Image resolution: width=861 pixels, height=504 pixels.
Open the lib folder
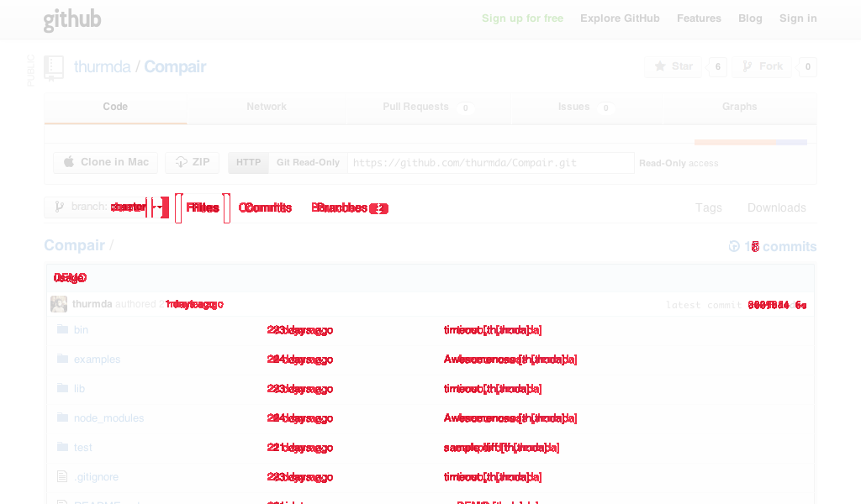pyautogui.click(x=79, y=389)
